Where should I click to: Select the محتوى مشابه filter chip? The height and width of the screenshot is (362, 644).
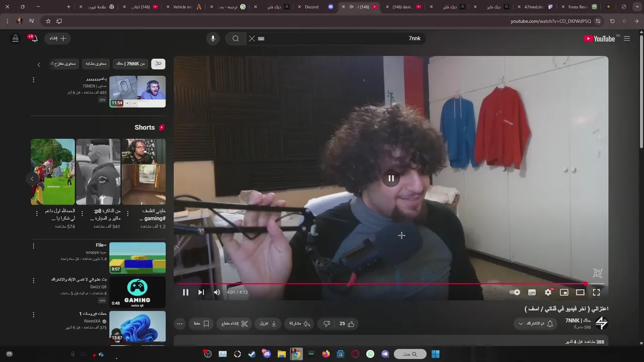coord(96,64)
